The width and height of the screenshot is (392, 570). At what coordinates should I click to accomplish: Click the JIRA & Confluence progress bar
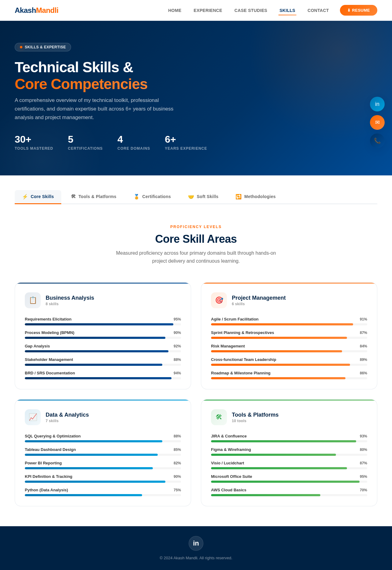(x=289, y=441)
